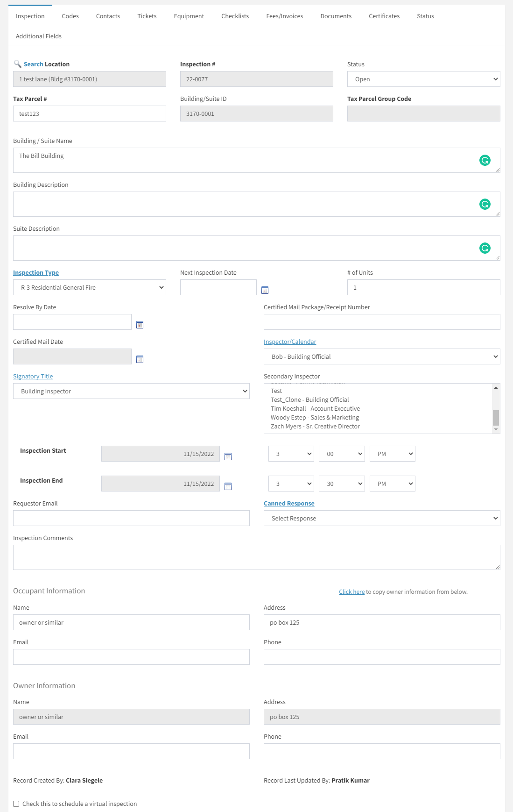Viewport: 513px width, 812px height.
Task: Click the Inspector/Calendar link
Action: click(x=290, y=342)
